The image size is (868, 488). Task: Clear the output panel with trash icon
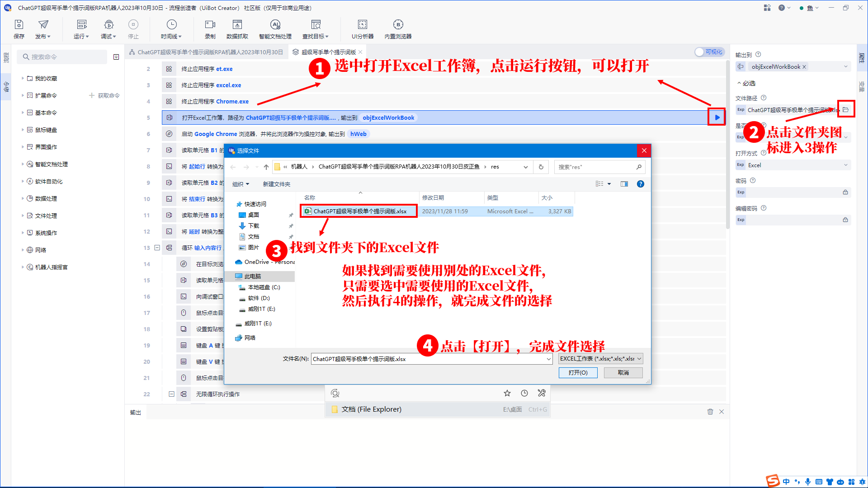coord(710,412)
